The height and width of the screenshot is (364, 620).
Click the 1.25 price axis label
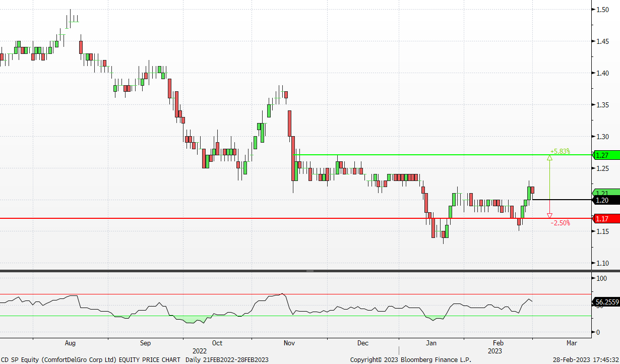pos(603,168)
